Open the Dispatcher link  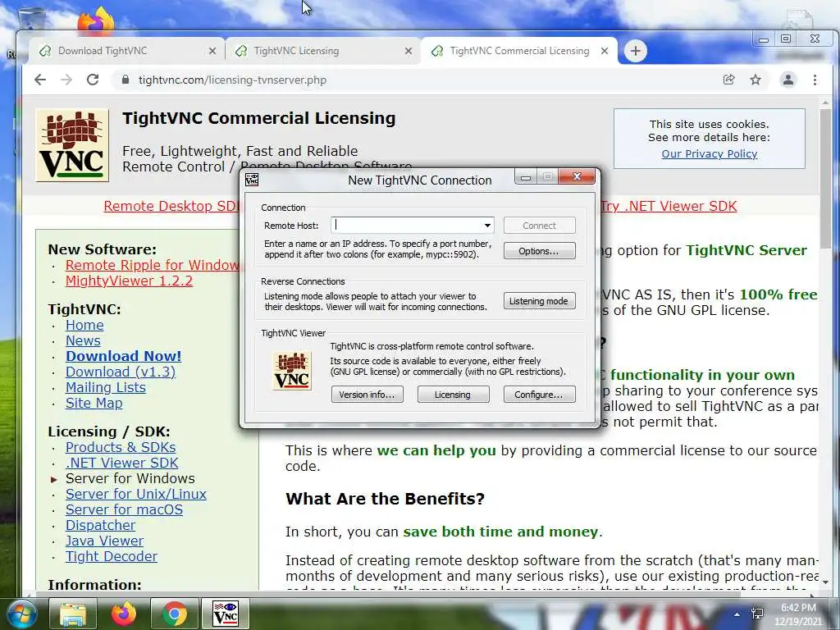click(x=101, y=525)
